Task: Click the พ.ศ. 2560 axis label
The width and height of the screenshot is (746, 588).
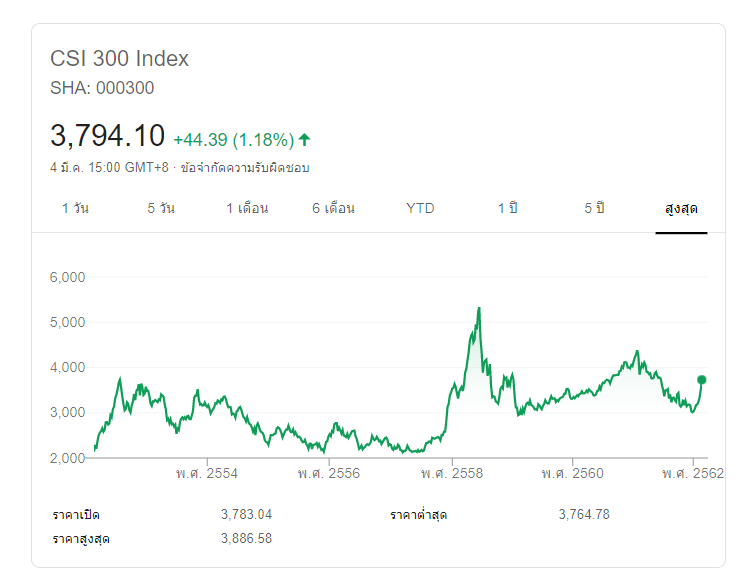Action: click(572, 473)
